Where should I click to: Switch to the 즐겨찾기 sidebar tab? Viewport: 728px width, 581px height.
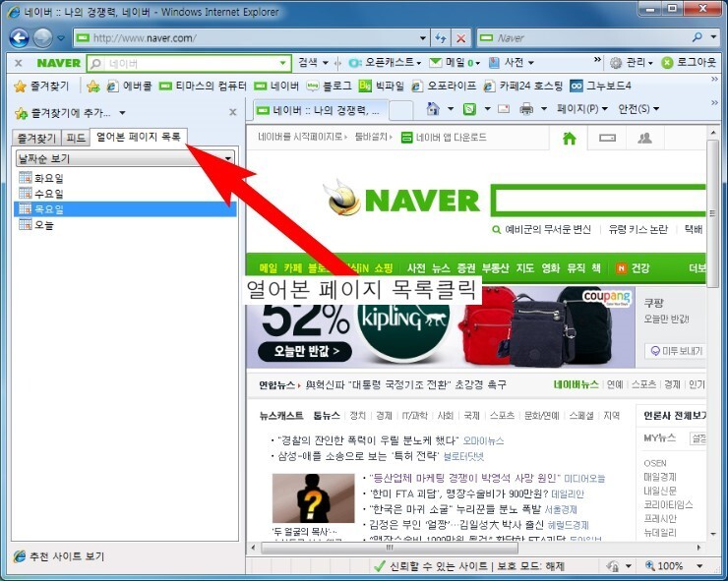pyautogui.click(x=36, y=138)
